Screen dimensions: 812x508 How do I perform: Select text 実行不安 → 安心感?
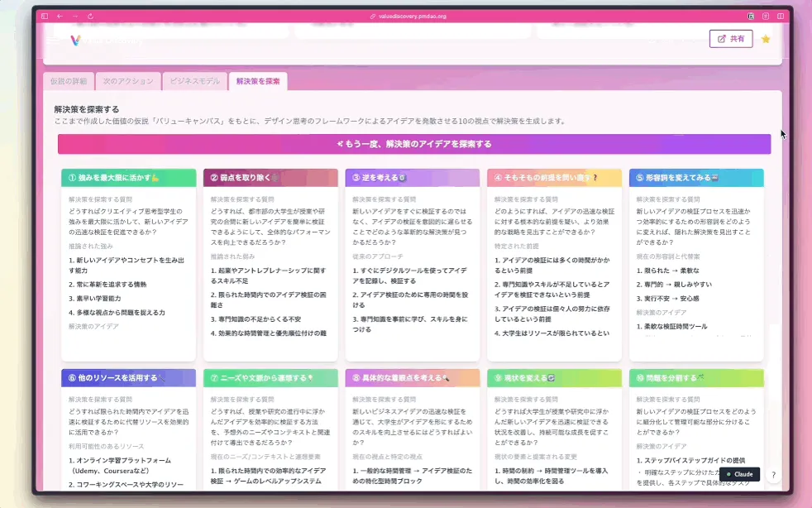pyautogui.click(x=671, y=299)
